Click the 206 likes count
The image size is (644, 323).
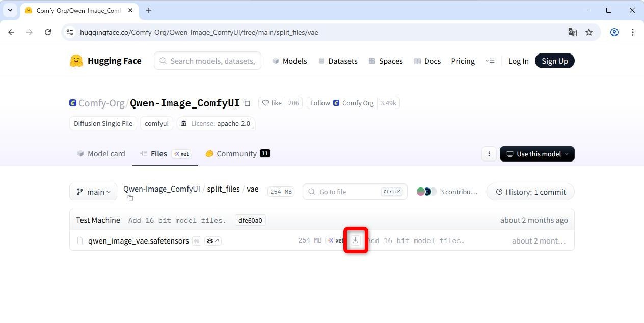(293, 103)
